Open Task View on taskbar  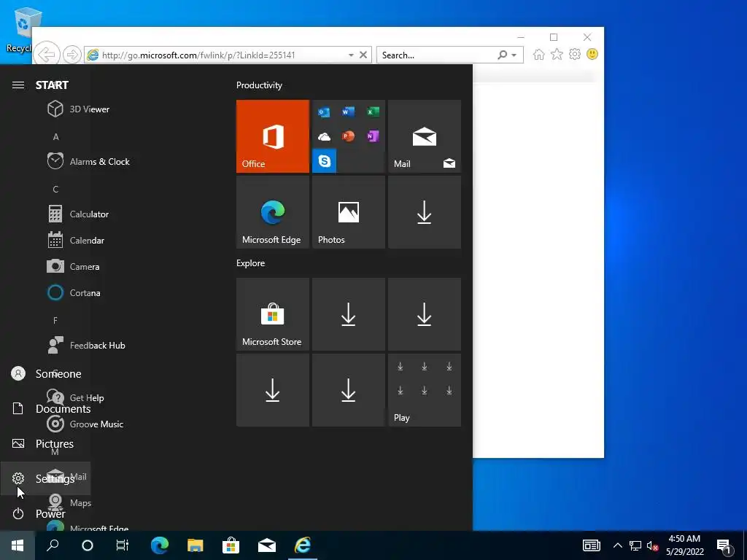(x=123, y=545)
